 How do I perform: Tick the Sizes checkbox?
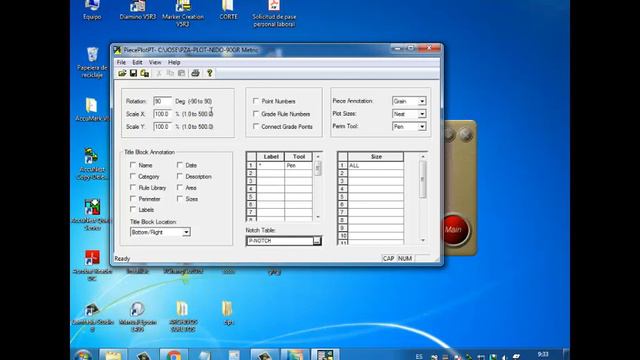180,198
